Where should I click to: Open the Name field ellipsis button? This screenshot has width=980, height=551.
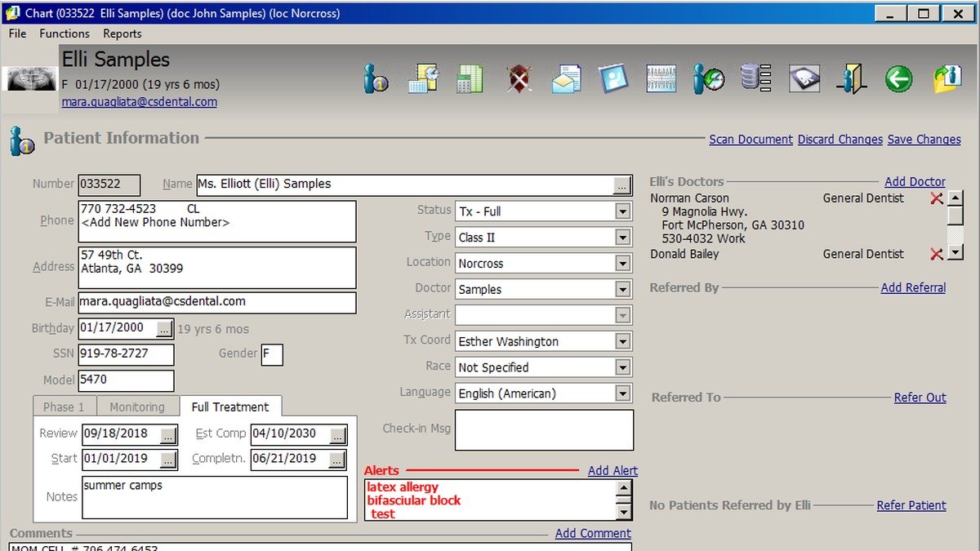pyautogui.click(x=623, y=184)
